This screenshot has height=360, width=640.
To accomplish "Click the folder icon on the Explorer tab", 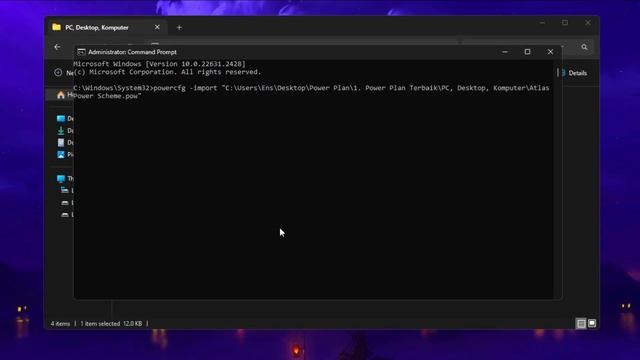I will click(56, 27).
